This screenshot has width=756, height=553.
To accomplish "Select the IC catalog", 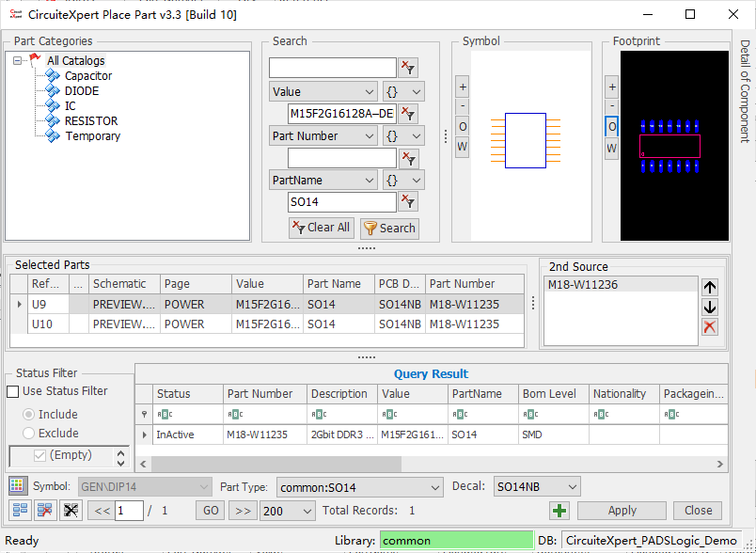I will click(x=71, y=106).
